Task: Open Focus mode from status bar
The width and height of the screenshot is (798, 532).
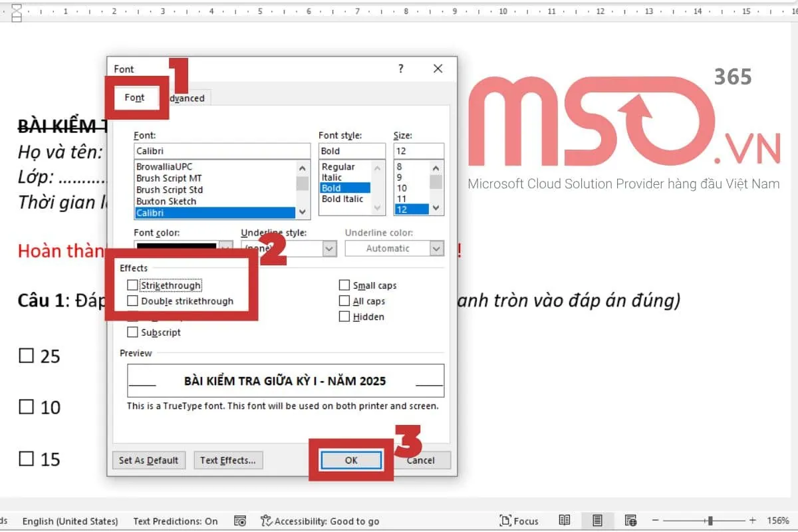Action: click(x=519, y=521)
